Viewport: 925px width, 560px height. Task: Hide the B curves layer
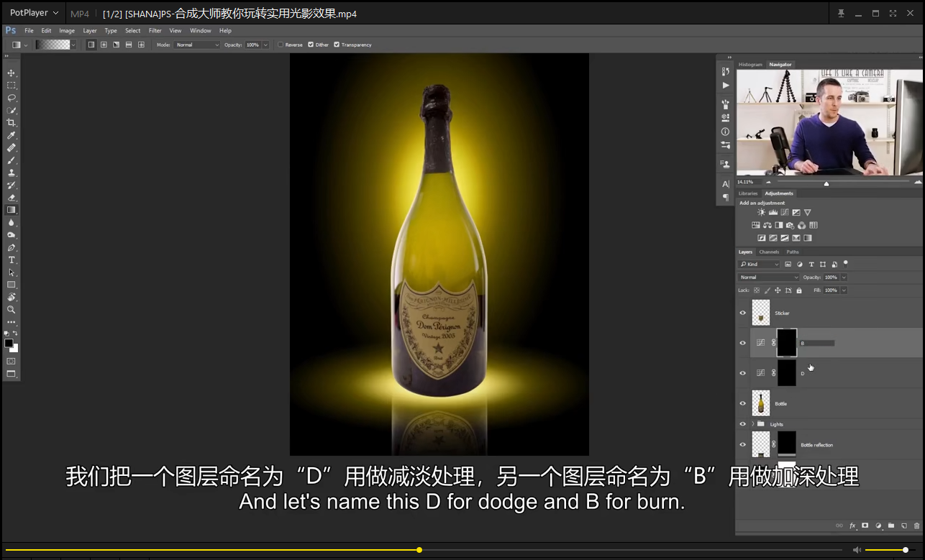pos(743,343)
